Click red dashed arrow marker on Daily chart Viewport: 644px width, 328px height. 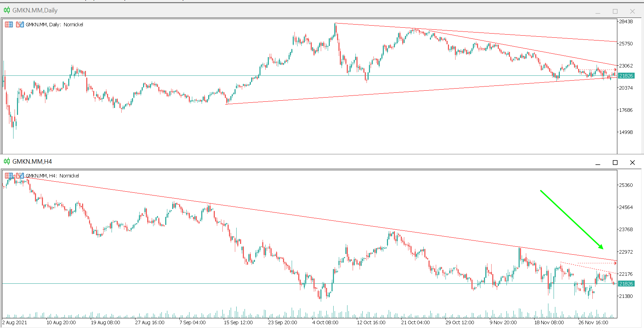[615, 70]
